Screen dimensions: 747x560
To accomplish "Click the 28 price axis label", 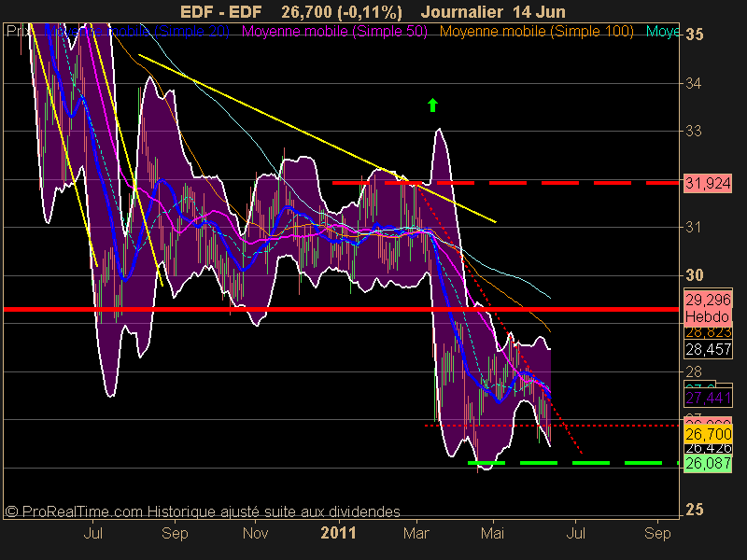I will pos(694,371).
